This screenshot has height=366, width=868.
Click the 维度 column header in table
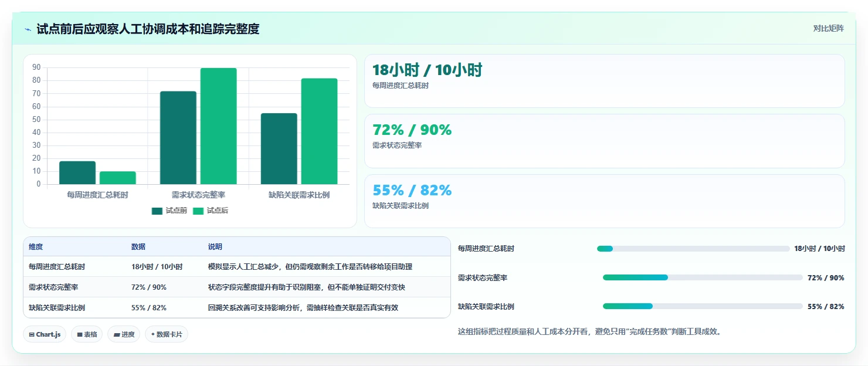pyautogui.click(x=36, y=247)
